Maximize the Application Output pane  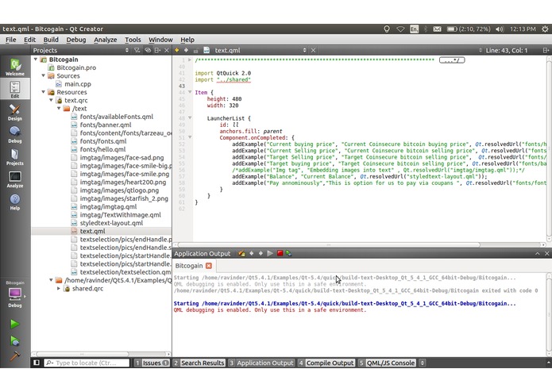538,253
